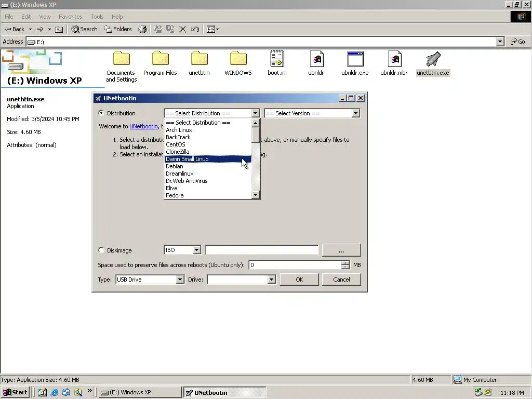
Task: Select the Program Files folder icon
Action: pyautogui.click(x=160, y=59)
